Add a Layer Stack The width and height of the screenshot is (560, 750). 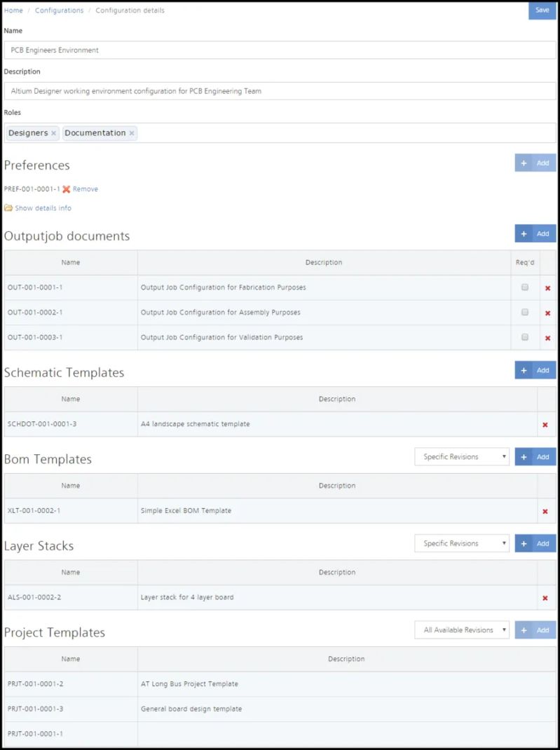pyautogui.click(x=535, y=543)
